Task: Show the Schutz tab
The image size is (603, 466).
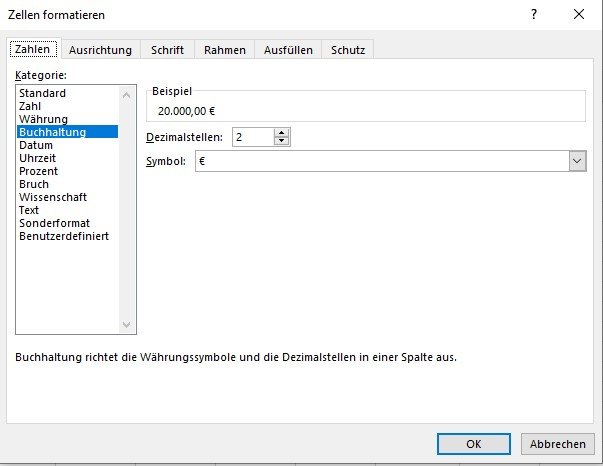Action: [x=348, y=50]
